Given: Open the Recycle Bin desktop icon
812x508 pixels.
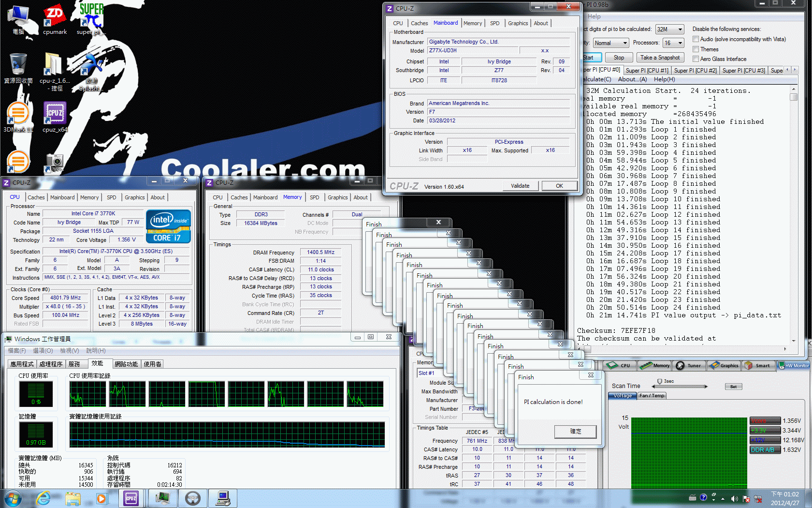Looking at the screenshot, I should pos(18,69).
